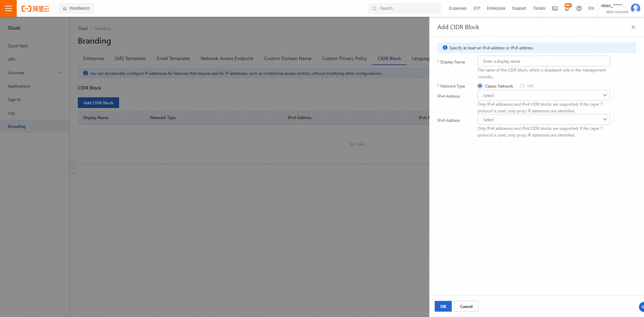This screenshot has width=644, height=317.
Task: Open the help question mark icon
Action: pos(579,8)
